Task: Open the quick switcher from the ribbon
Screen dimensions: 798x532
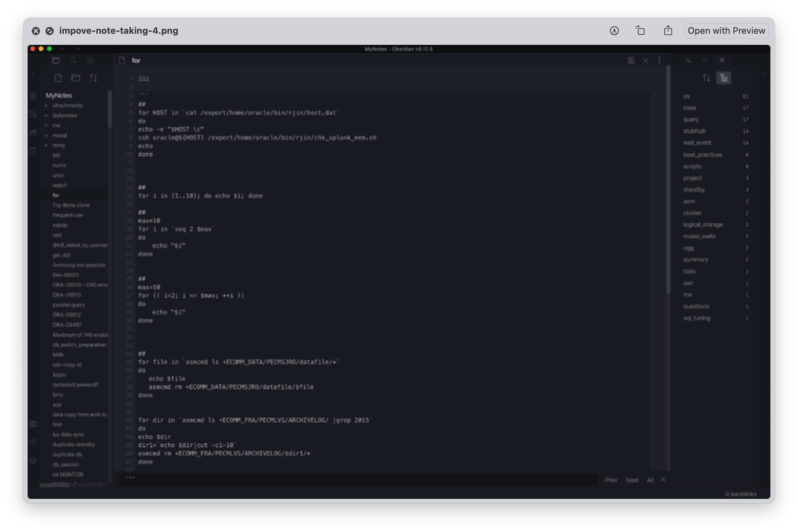Action: (33, 96)
